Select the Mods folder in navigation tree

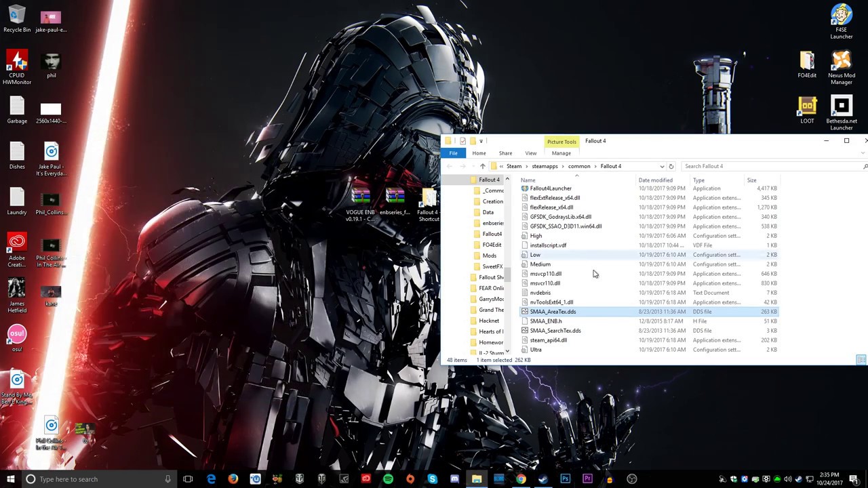489,256
